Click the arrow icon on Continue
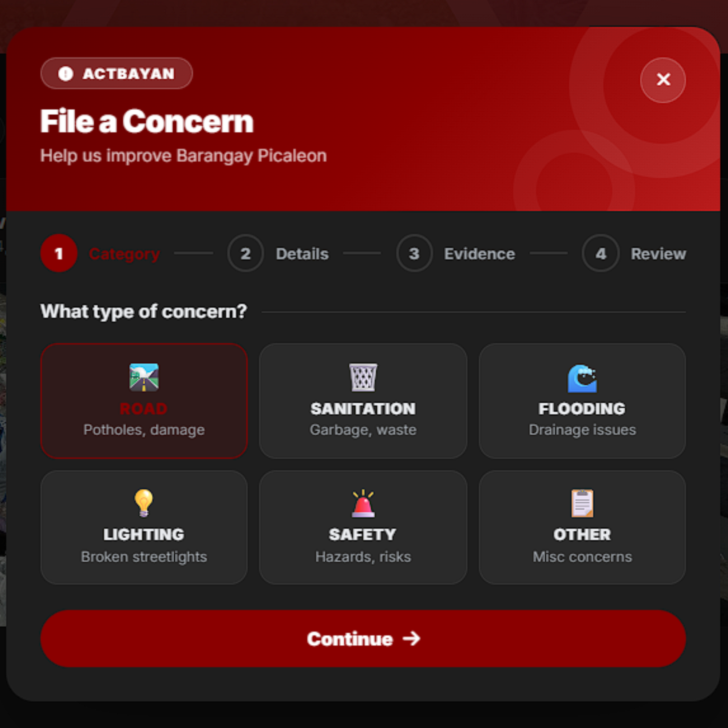 411,639
